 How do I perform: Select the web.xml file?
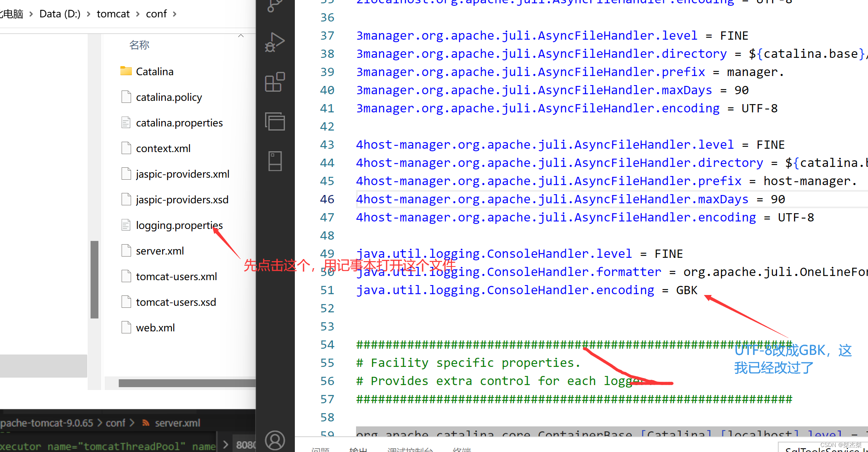tap(155, 328)
